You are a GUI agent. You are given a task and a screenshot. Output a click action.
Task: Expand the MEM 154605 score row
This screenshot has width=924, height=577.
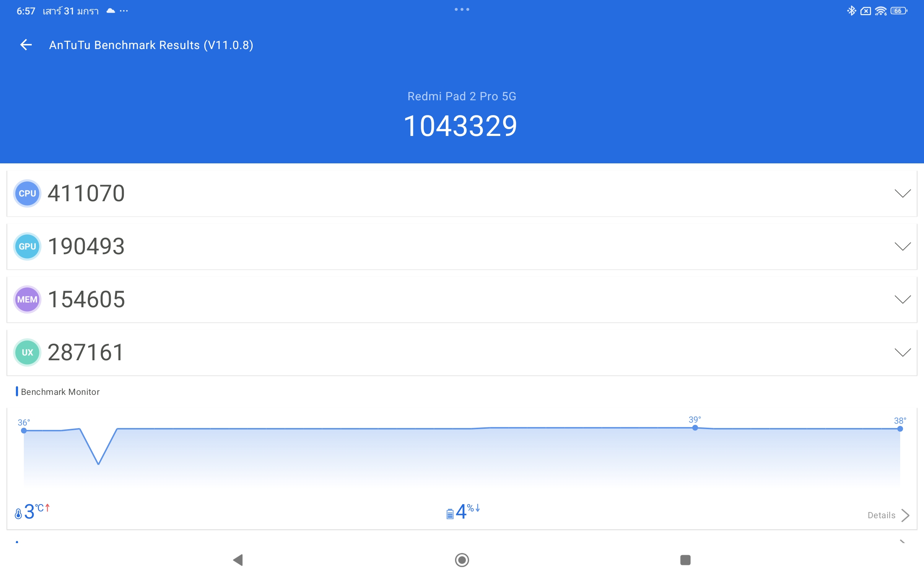pos(902,300)
